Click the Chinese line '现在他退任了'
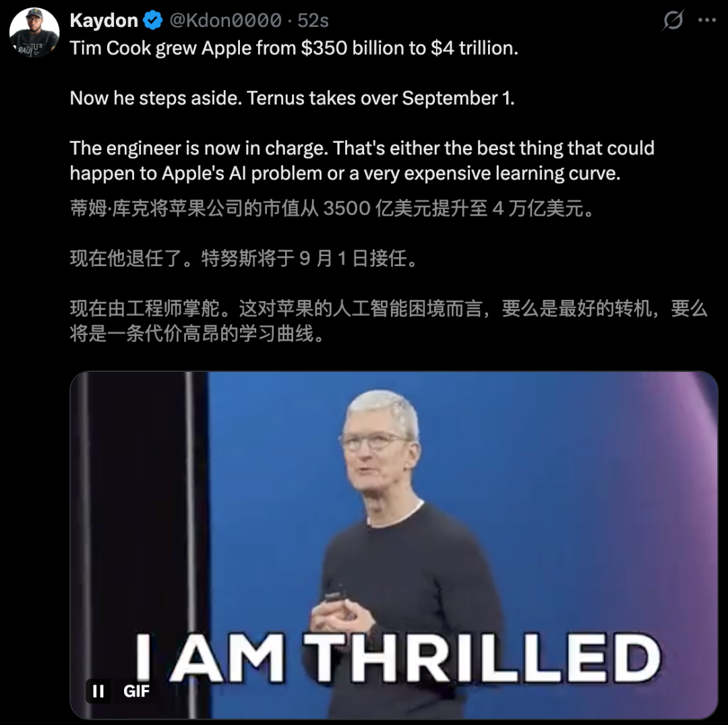 [x=244, y=259]
